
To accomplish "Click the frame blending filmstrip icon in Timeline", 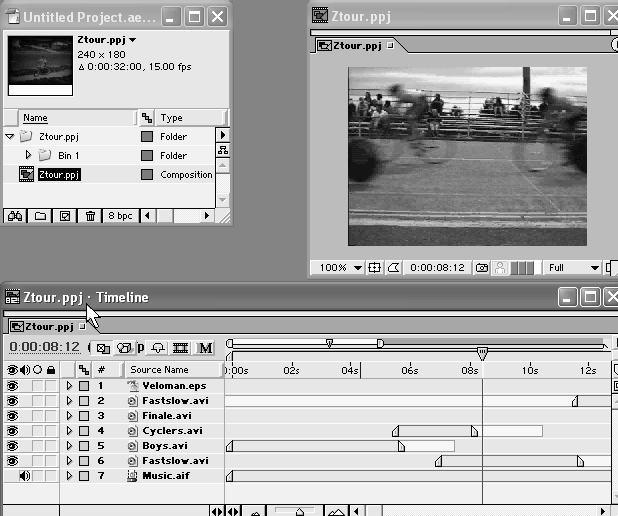I will tap(181, 348).
